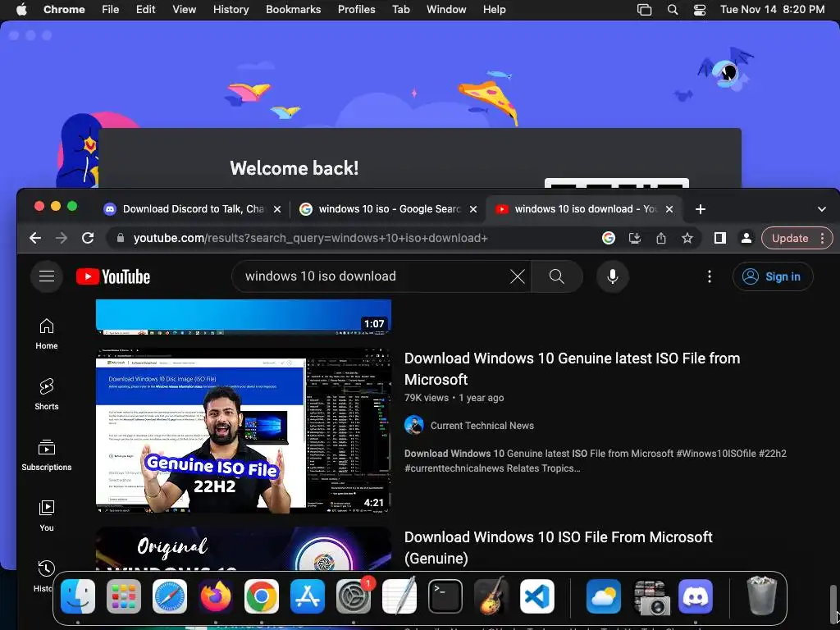
Task: Open the You section in the sidebar
Action: [47, 516]
